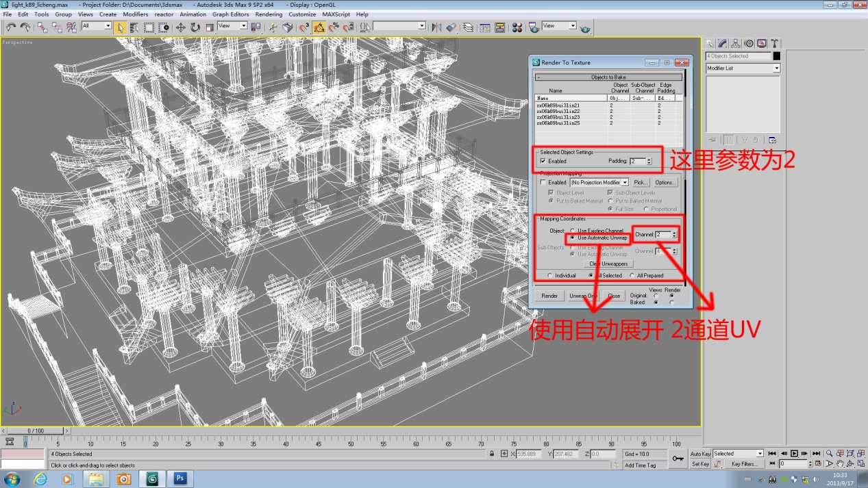The height and width of the screenshot is (488, 868).
Task: Click the Zoom magnifier viewport control
Action: pyautogui.click(x=829, y=453)
